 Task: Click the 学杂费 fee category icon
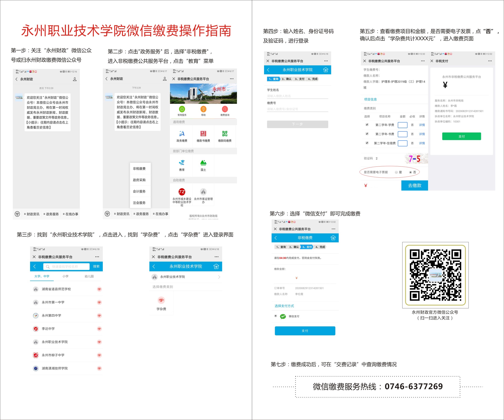click(161, 300)
